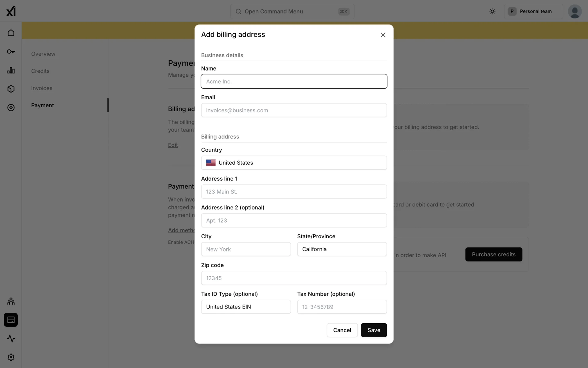Select the Credits menu item
The height and width of the screenshot is (368, 588).
point(40,71)
